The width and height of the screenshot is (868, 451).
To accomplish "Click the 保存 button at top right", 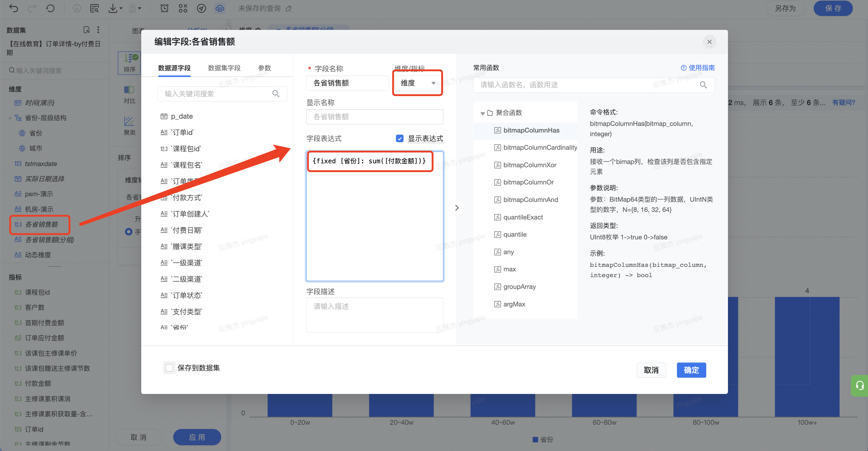I will pos(833,8).
